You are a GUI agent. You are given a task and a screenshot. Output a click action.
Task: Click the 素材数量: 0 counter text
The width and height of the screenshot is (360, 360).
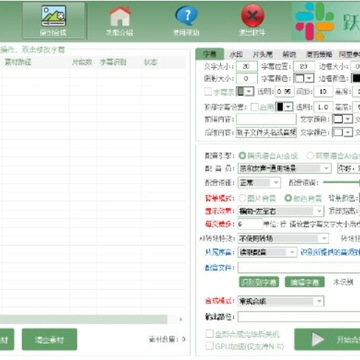(167, 339)
